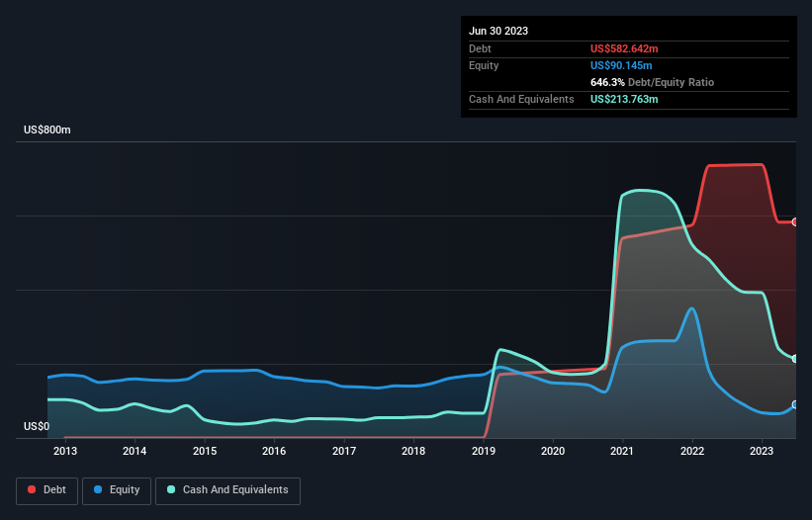This screenshot has height=520, width=812.
Task: Click the 2019 x-axis label
Action: tap(484, 451)
